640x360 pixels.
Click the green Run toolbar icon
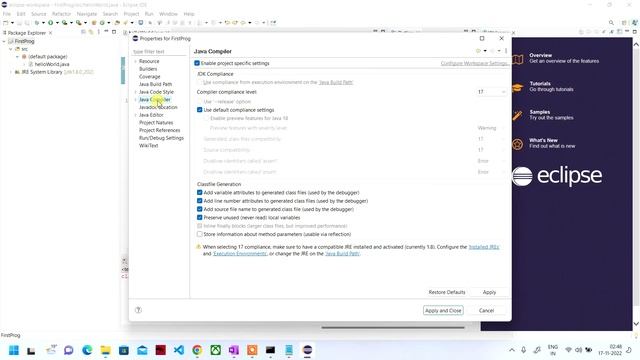click(x=51, y=23)
